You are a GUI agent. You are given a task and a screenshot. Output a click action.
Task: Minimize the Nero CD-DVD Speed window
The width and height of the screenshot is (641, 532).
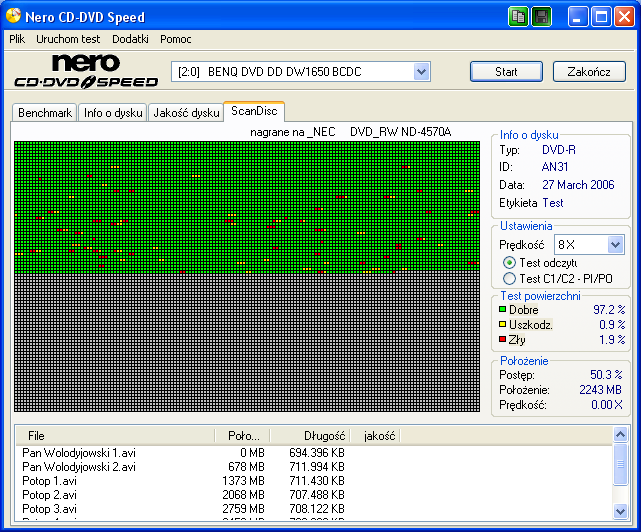(x=578, y=17)
